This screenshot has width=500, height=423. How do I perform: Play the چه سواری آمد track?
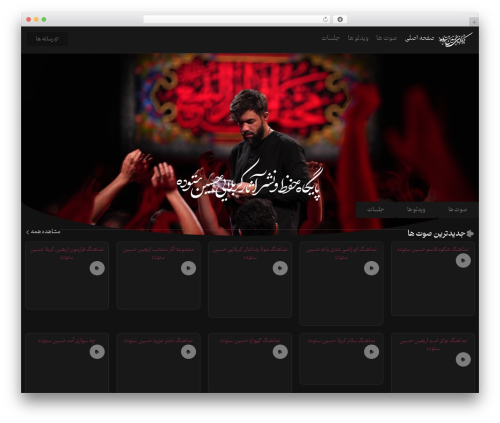(97, 352)
